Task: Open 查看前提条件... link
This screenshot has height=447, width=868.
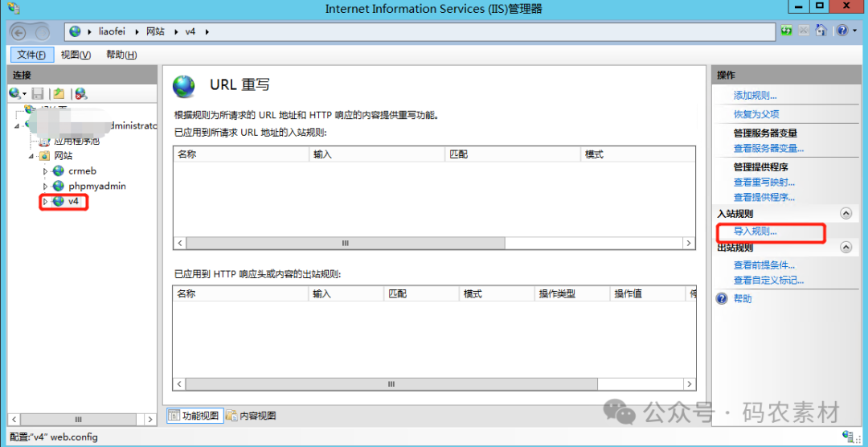Action: tap(764, 265)
